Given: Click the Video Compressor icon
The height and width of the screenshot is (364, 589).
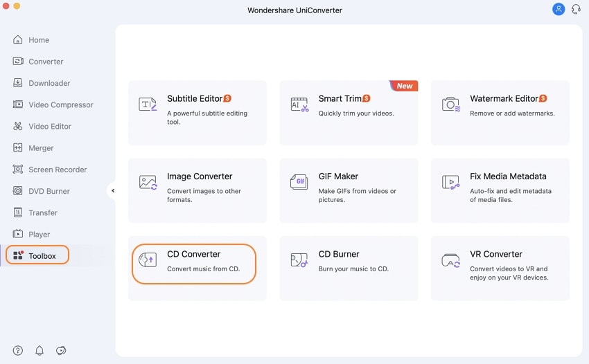Looking at the screenshot, I should (x=17, y=104).
